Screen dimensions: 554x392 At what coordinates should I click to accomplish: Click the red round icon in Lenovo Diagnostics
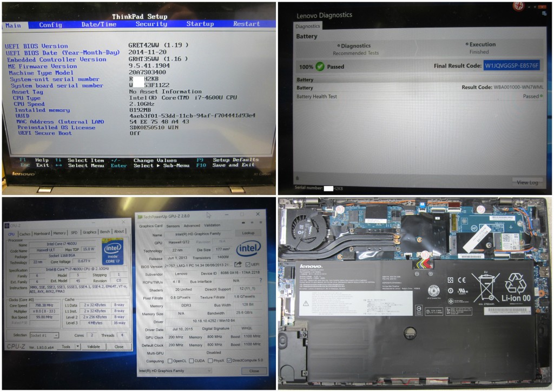click(518, 6)
